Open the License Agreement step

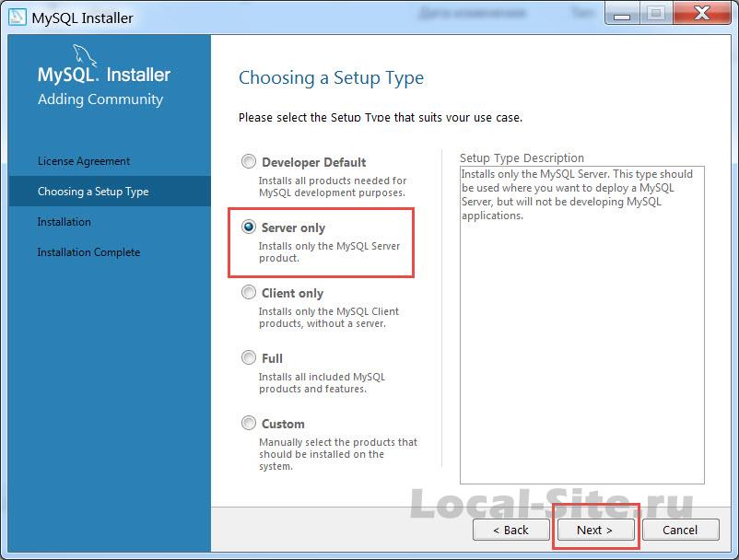pos(84,161)
